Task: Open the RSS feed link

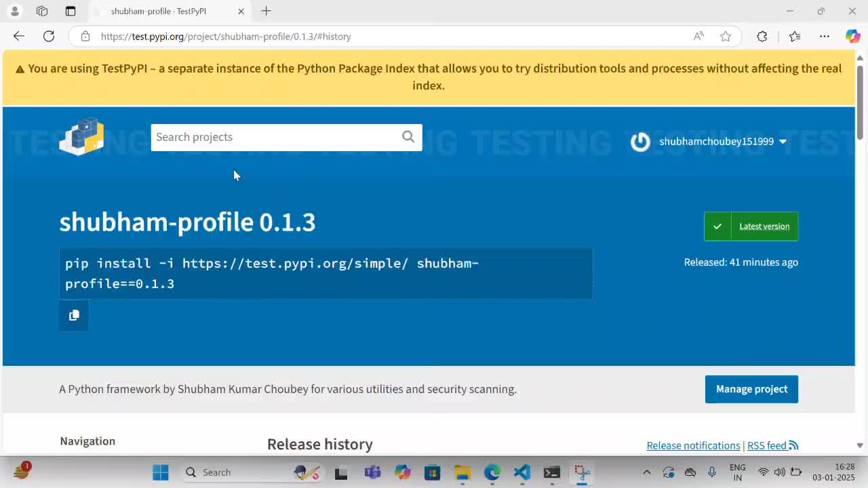Action: coord(773,445)
